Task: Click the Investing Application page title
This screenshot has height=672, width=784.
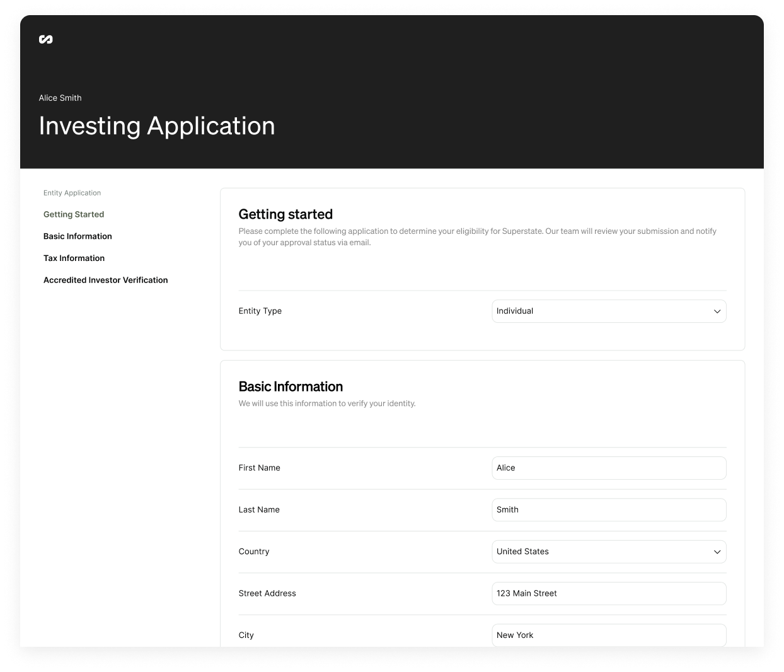Action: [157, 126]
